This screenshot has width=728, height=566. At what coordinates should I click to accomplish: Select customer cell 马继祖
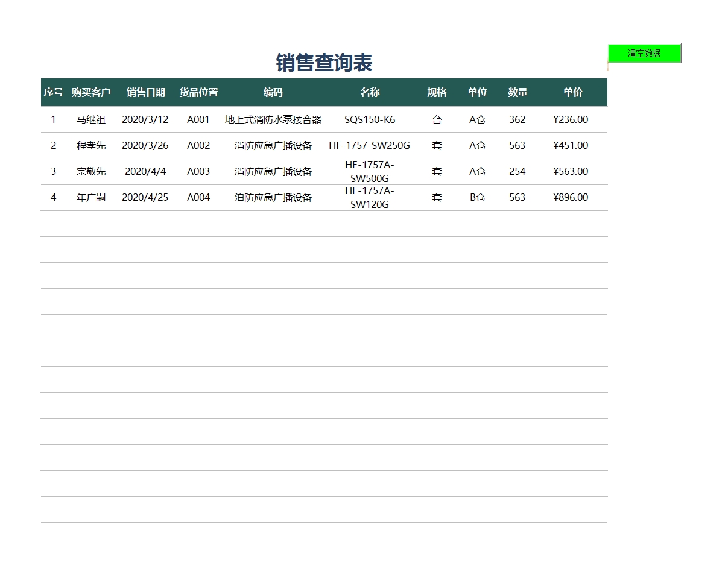click(91, 119)
